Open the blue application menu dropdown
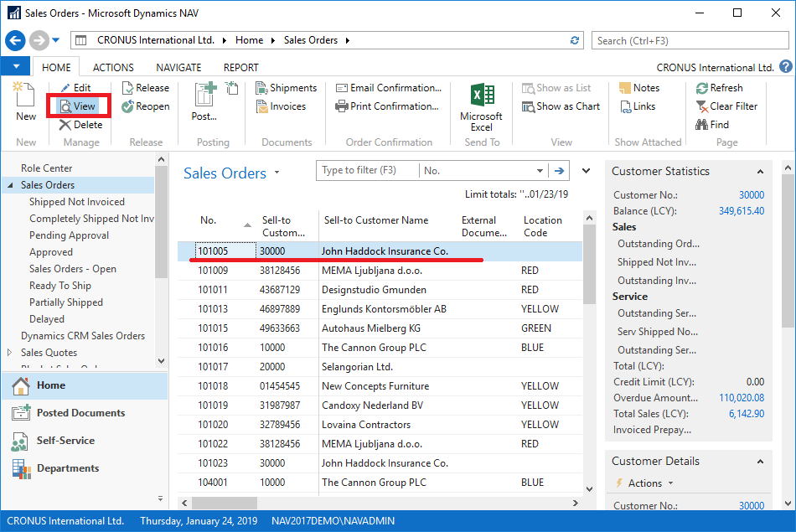 16,66
